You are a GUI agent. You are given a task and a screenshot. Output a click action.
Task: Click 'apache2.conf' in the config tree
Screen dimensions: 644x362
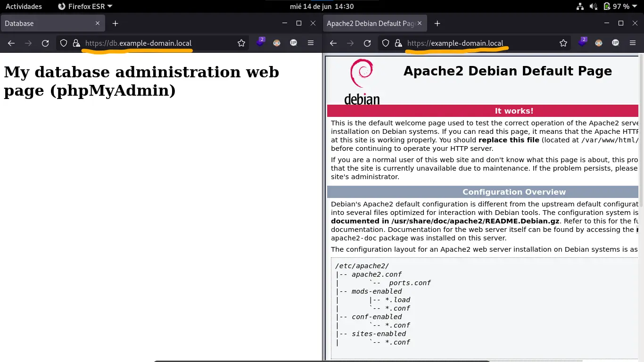(x=377, y=274)
